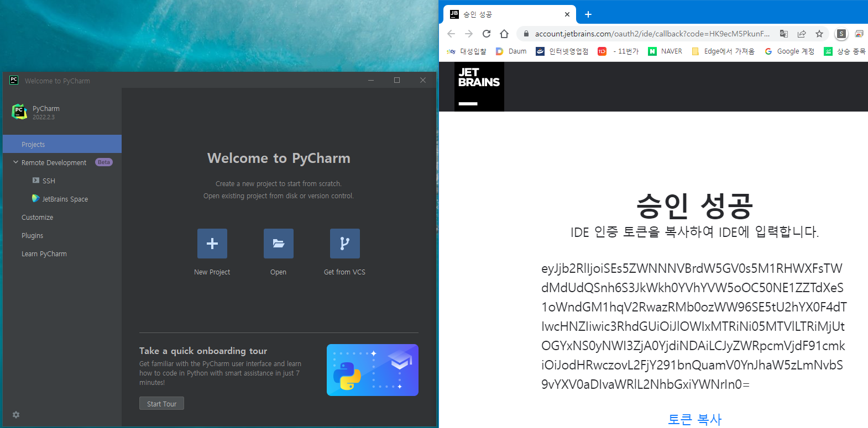This screenshot has height=428, width=868.
Task: Select the 승인 성공 browser tab
Action: coord(510,14)
